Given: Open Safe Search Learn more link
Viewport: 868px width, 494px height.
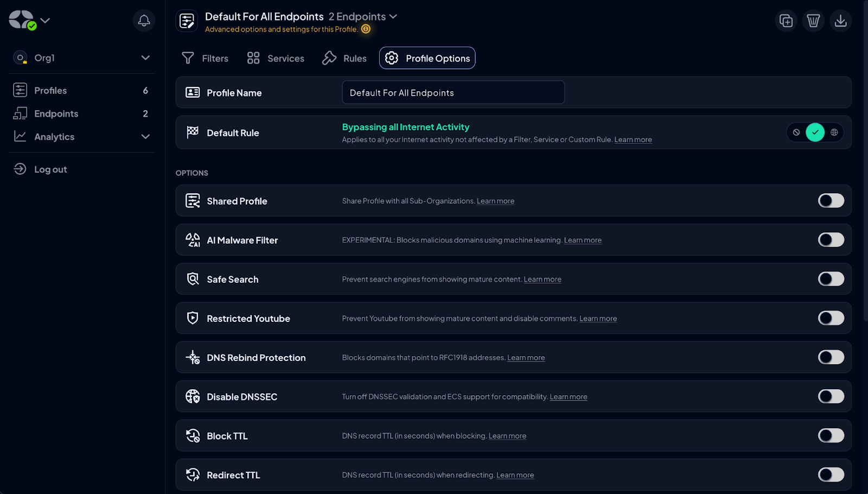Looking at the screenshot, I should click(x=542, y=279).
